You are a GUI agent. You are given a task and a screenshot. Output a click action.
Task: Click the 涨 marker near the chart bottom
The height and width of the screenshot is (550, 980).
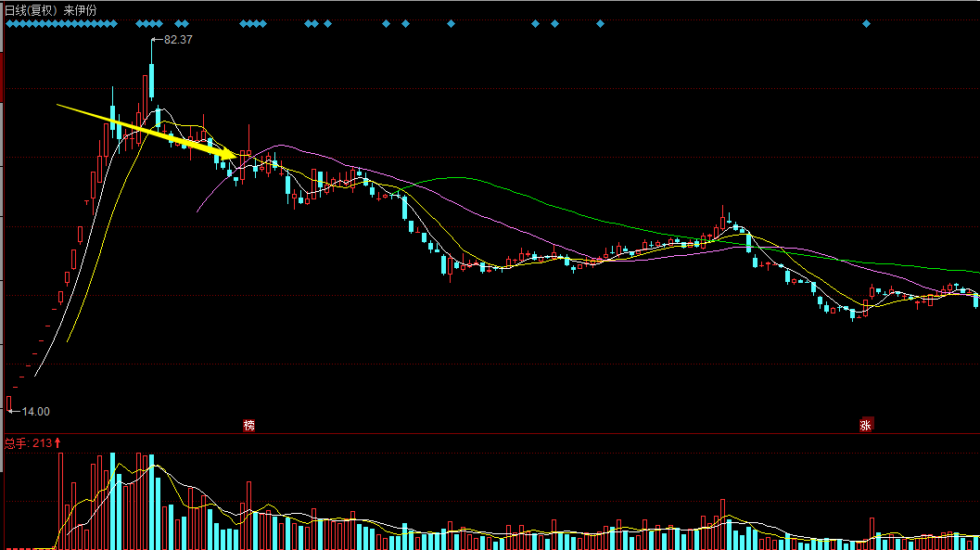point(866,426)
